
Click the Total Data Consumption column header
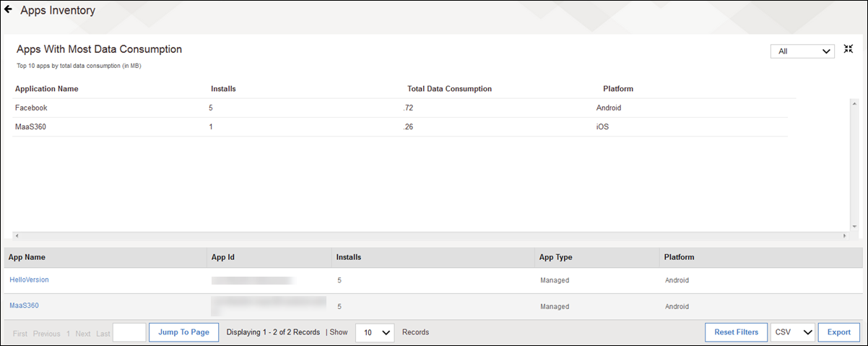coord(449,89)
